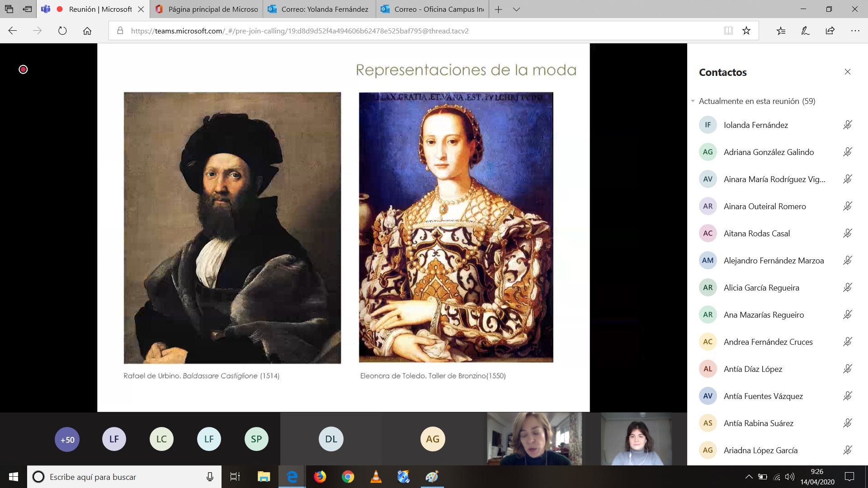
Task: Click the SP participant avatar
Action: point(256,439)
